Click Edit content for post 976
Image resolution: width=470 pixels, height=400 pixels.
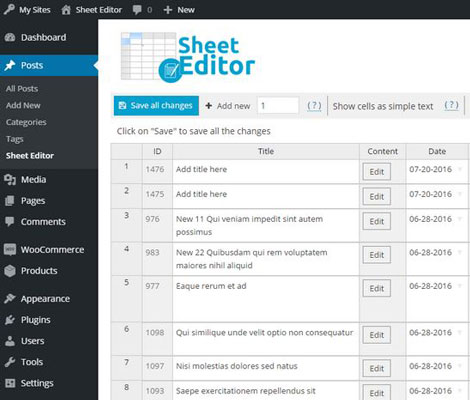pyautogui.click(x=377, y=222)
